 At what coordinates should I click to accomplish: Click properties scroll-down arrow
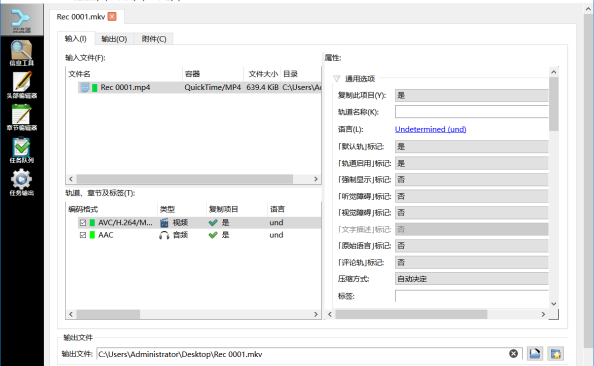click(553, 303)
